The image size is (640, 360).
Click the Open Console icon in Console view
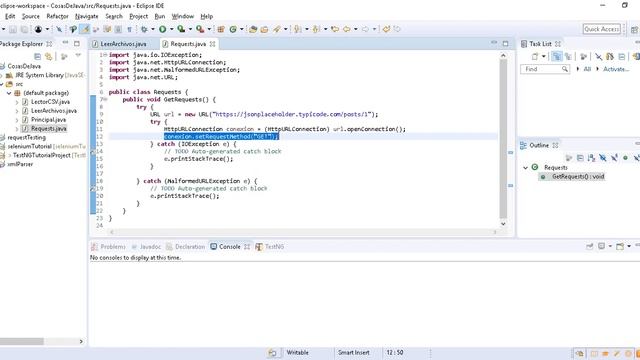[620, 246]
